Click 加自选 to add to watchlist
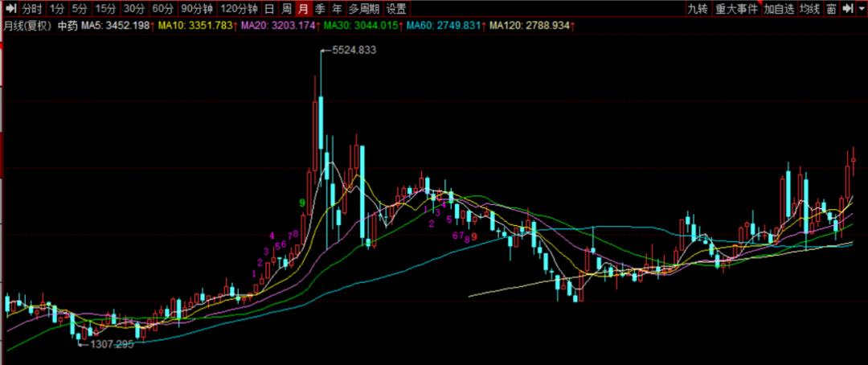The height and width of the screenshot is (365, 868). [779, 9]
